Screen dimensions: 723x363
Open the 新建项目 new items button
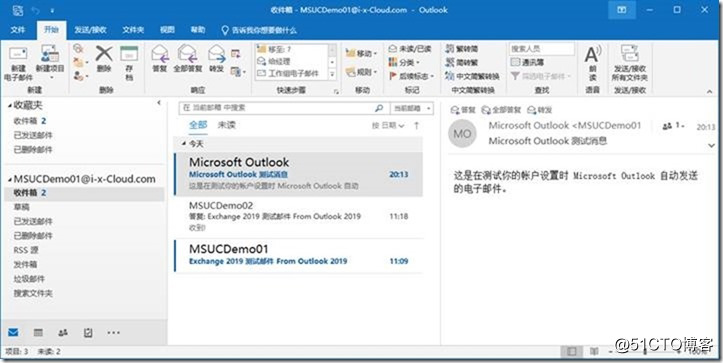50,62
